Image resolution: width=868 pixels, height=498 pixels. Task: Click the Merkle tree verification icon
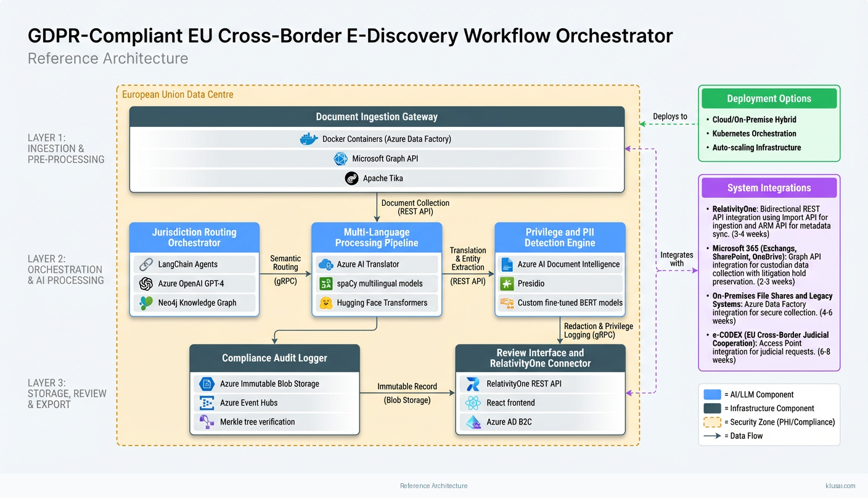point(206,422)
